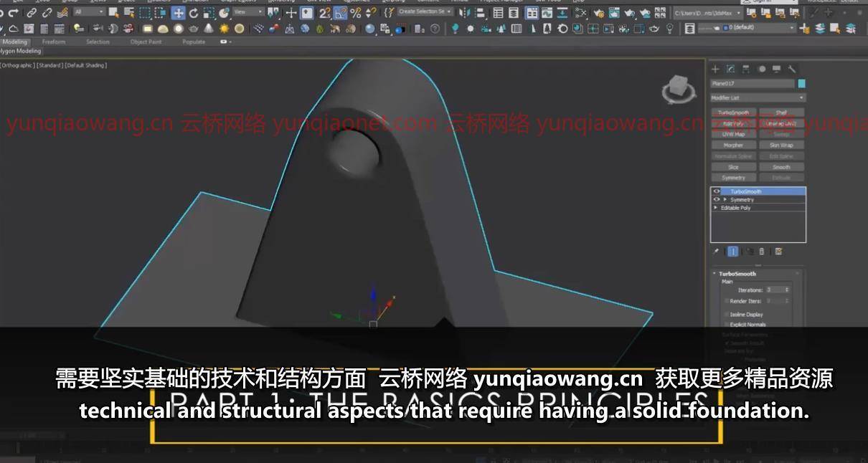Open the Motion tab in command panel
The height and width of the screenshot is (463, 868).
tap(761, 69)
